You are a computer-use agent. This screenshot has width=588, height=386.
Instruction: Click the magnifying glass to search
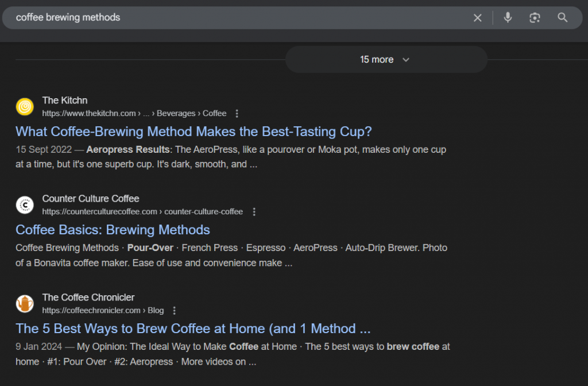[x=562, y=17]
